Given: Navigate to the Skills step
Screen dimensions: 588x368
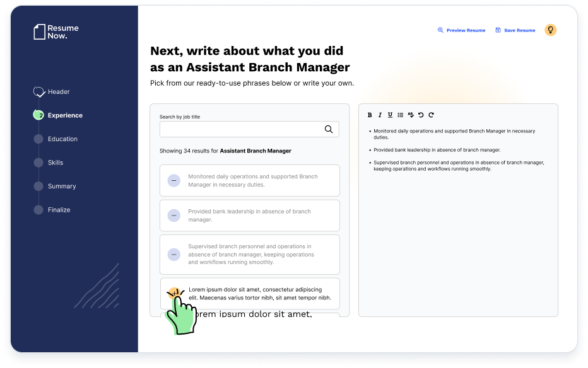Looking at the screenshot, I should coord(55,163).
